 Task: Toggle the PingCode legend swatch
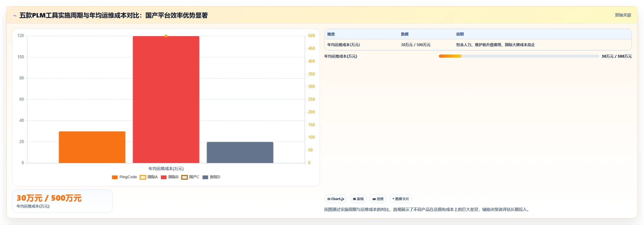tap(115, 177)
